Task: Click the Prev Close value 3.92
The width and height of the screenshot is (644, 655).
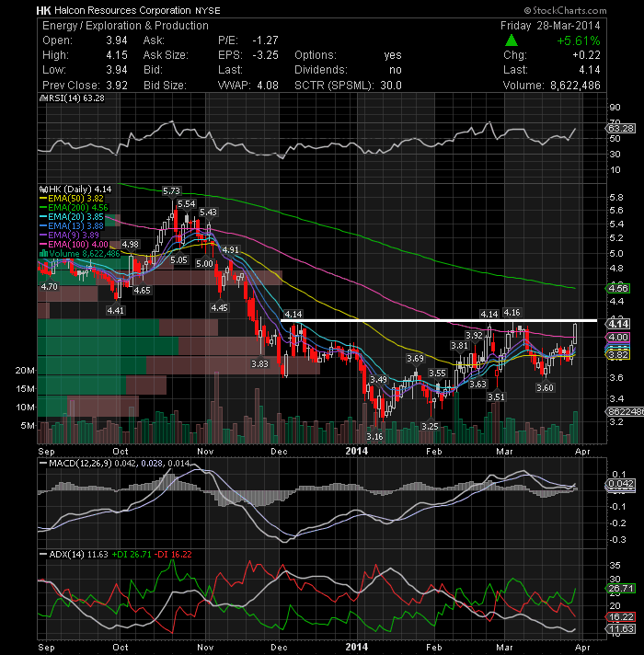Action: click(x=117, y=86)
